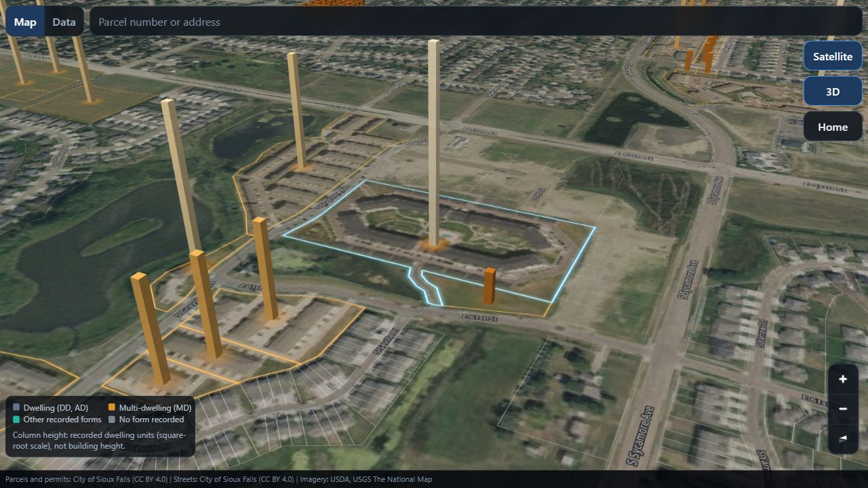
Task: Click the orange Multi-dwelling (MD) legend swatch
Action: coord(112,407)
